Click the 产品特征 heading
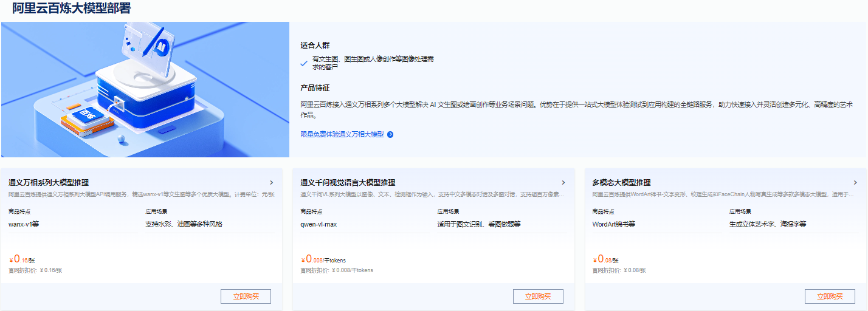The width and height of the screenshot is (868, 311). [x=315, y=87]
